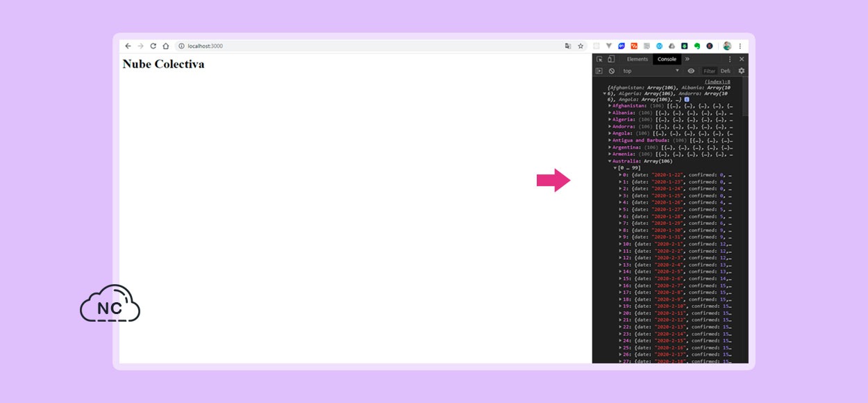This screenshot has height=403, width=868.
Task: Expand the Afghanistan array
Action: click(x=610, y=106)
